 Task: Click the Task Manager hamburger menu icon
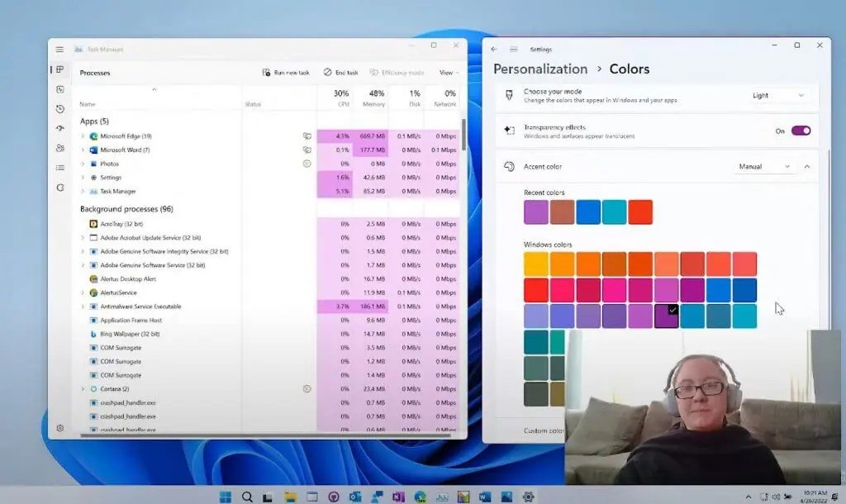(59, 50)
